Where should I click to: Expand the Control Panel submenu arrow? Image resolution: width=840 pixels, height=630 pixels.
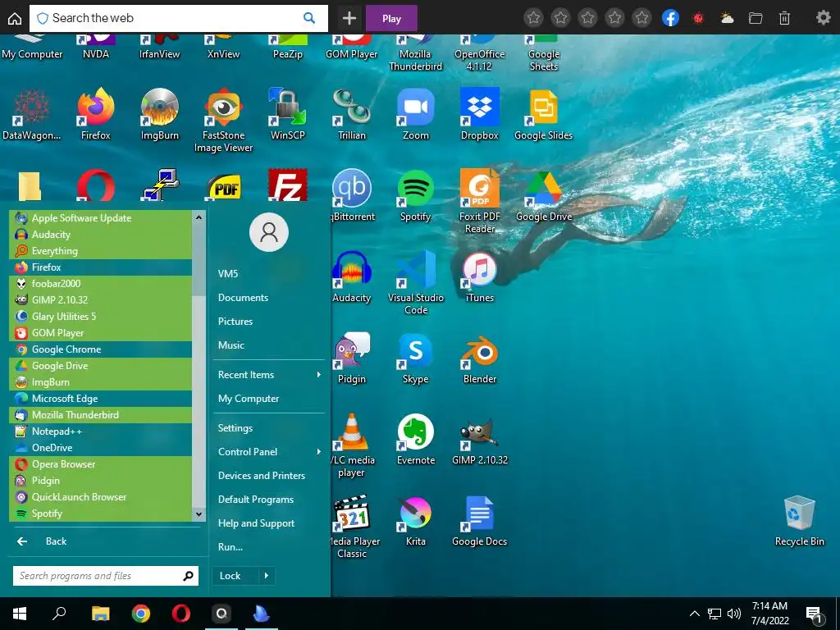318,452
